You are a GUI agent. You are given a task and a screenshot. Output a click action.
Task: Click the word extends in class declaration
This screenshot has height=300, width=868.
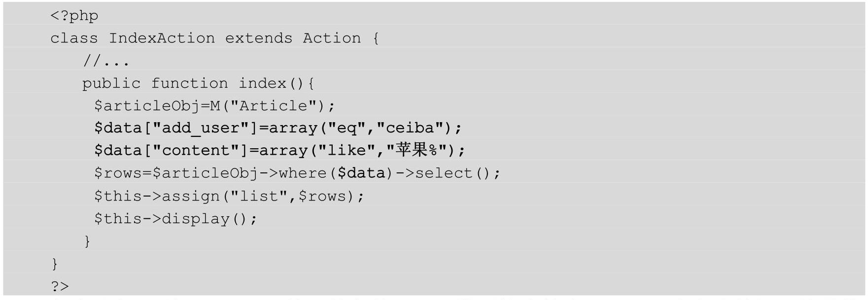click(259, 38)
